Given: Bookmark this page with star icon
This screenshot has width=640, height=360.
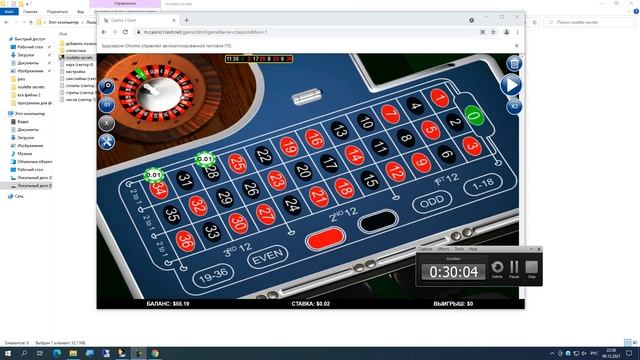Looking at the screenshot, I should pos(493,32).
